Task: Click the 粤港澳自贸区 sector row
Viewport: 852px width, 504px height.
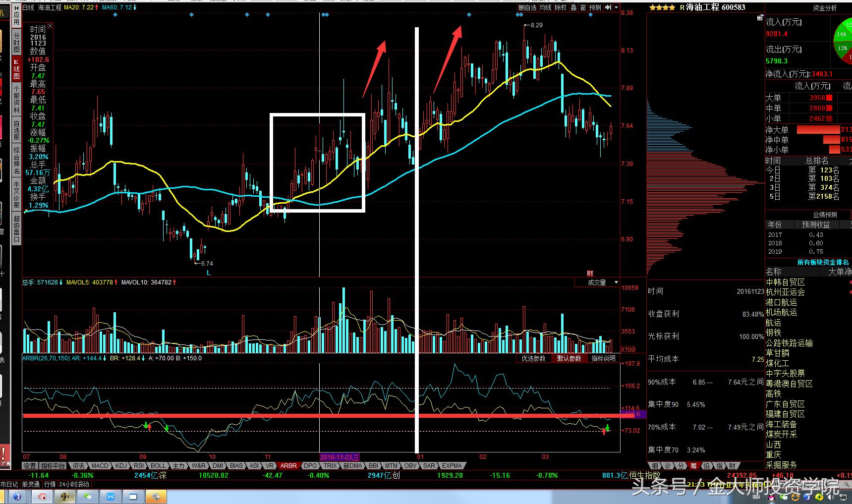Action: 809,384
